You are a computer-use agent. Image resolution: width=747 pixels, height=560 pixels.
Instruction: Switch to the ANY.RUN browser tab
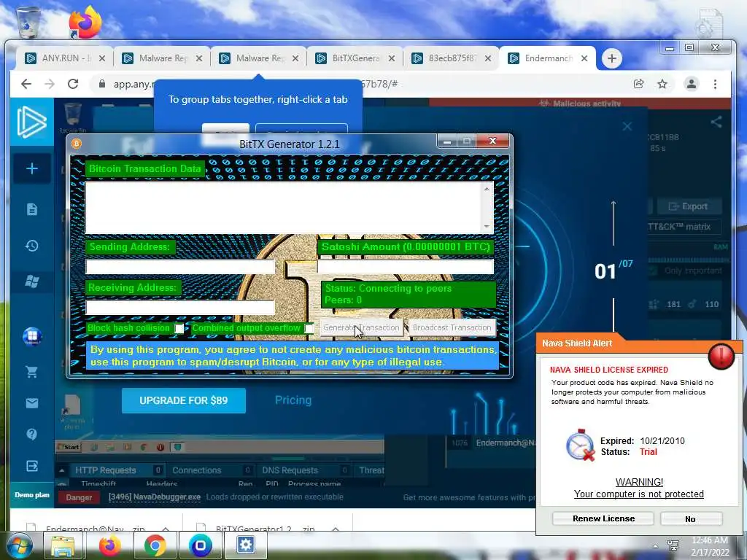click(65, 58)
